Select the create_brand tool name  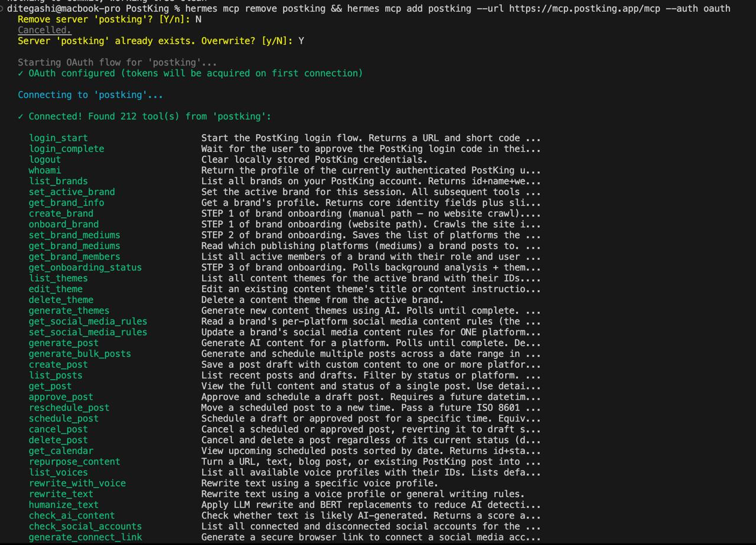[x=61, y=213]
